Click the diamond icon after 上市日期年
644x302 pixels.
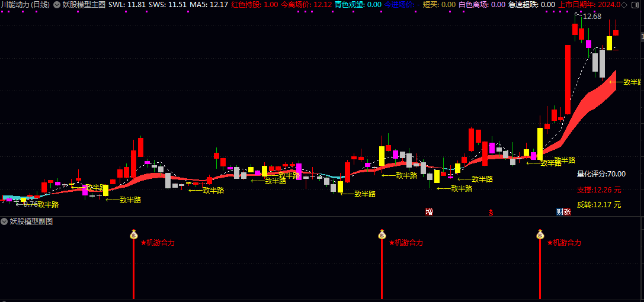click(624, 5)
